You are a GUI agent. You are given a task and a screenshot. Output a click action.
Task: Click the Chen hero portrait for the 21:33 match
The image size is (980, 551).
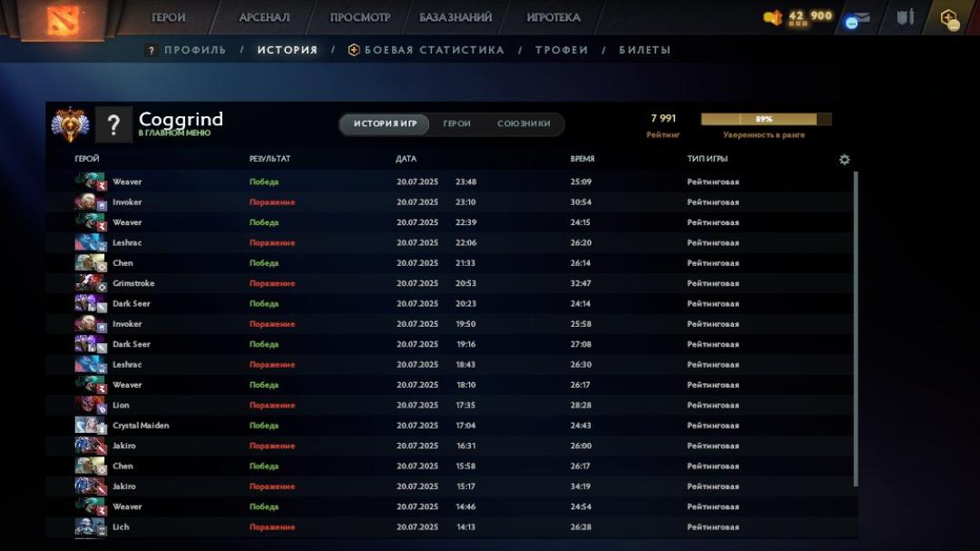[x=91, y=262]
